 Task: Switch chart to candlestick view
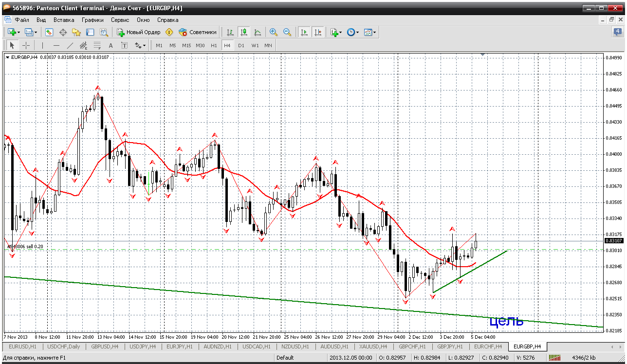coord(244,32)
